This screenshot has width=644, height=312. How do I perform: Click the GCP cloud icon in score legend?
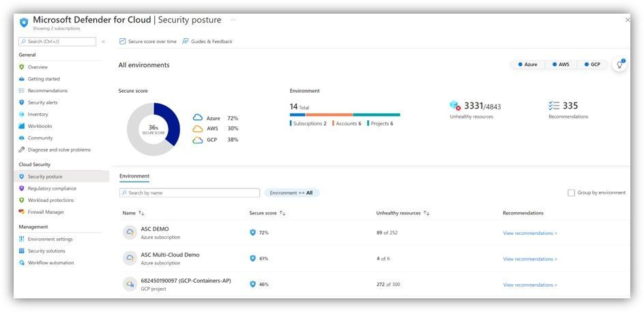point(198,140)
